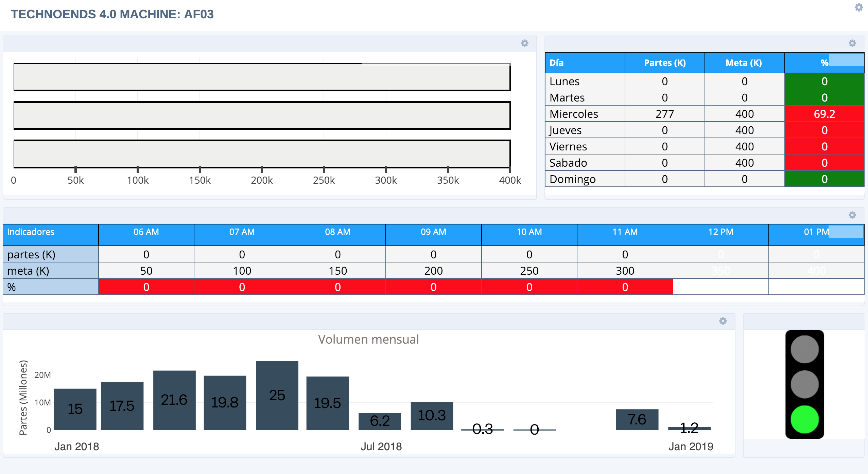The image size is (868, 474).
Task: Click the Meta (K) column header
Action: click(x=744, y=63)
